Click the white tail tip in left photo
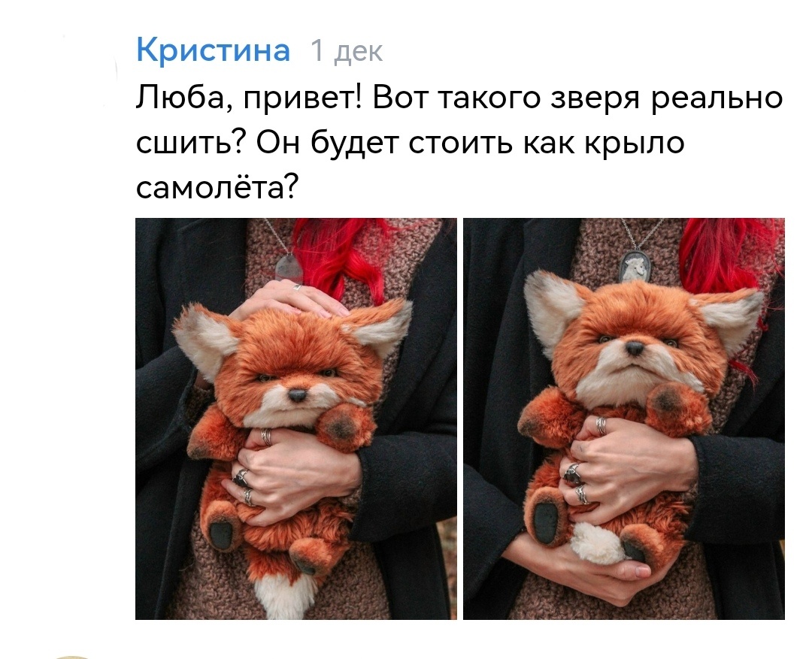Image resolution: width=812 pixels, height=659 pixels. [284, 595]
